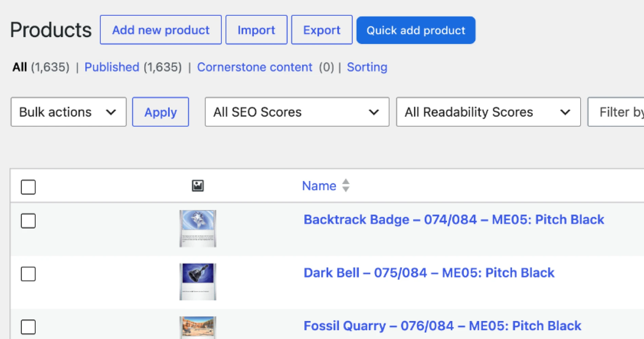The height and width of the screenshot is (339, 644).
Task: Open the Backtrack Badge product thumbnail
Action: [x=198, y=228]
